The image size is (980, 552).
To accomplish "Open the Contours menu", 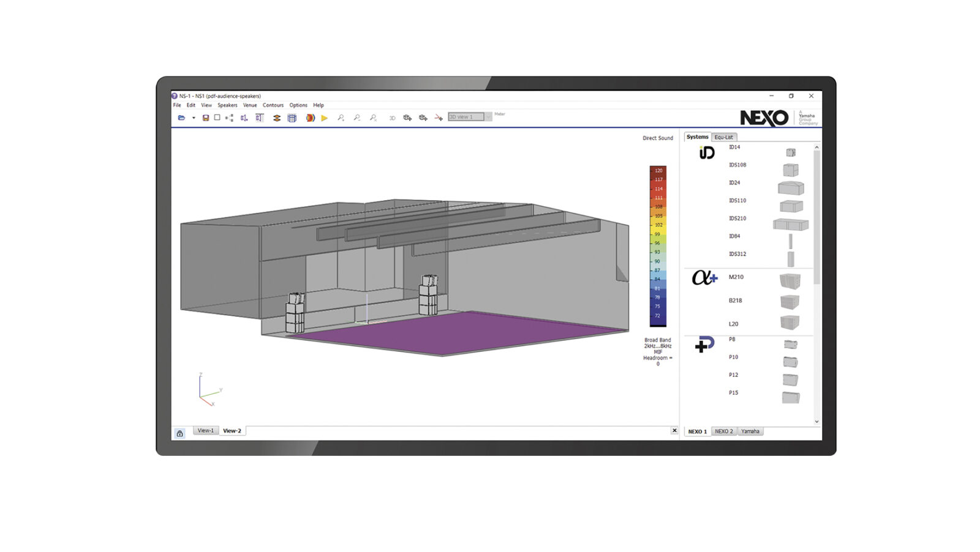I will click(x=273, y=105).
